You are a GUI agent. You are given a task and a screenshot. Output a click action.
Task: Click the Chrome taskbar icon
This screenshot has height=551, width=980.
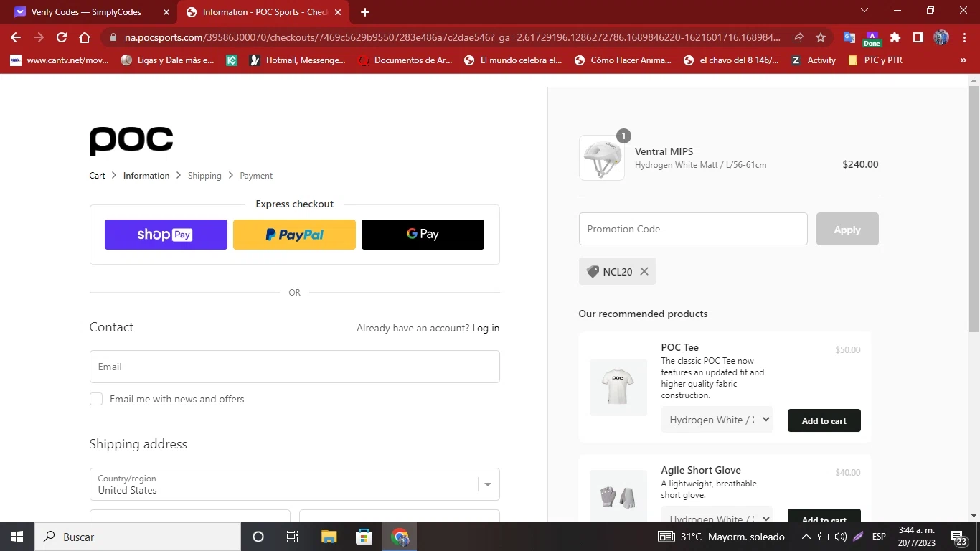point(400,537)
